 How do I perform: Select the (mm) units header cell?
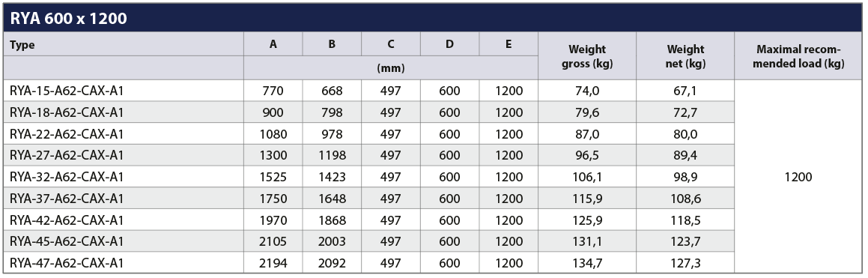click(391, 69)
